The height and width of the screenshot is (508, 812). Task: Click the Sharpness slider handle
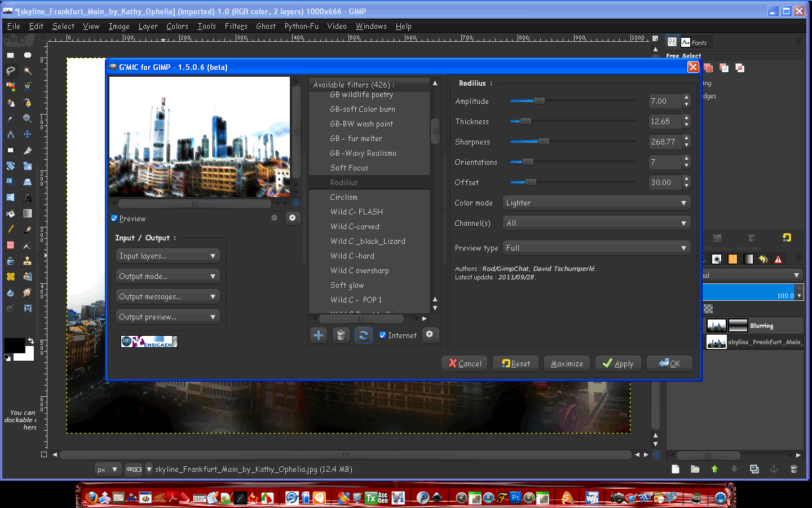(544, 142)
